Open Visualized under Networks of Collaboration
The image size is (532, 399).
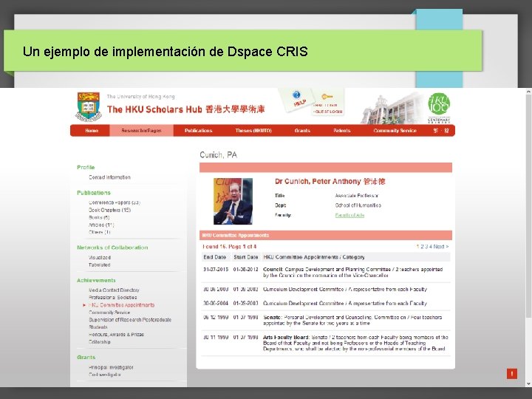[100, 258]
